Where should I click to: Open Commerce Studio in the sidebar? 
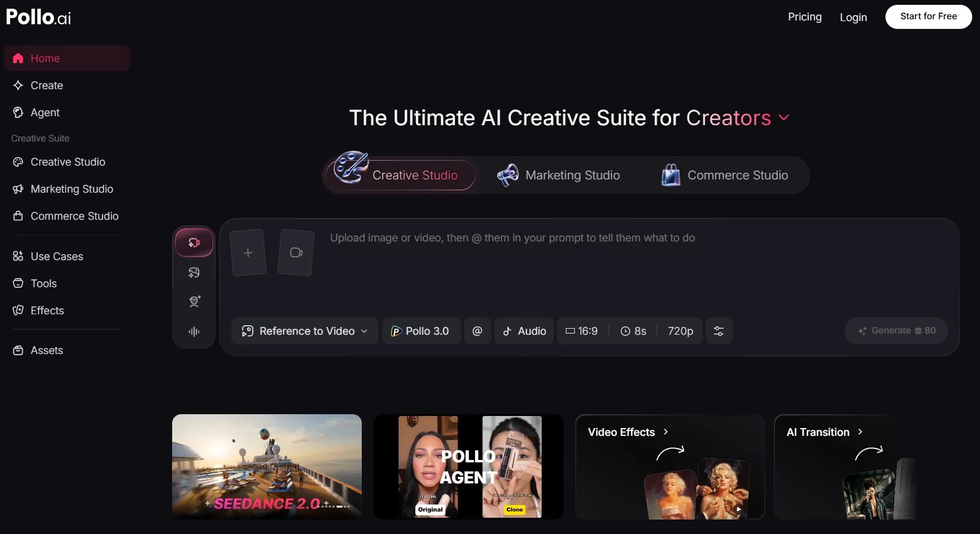coord(67,216)
